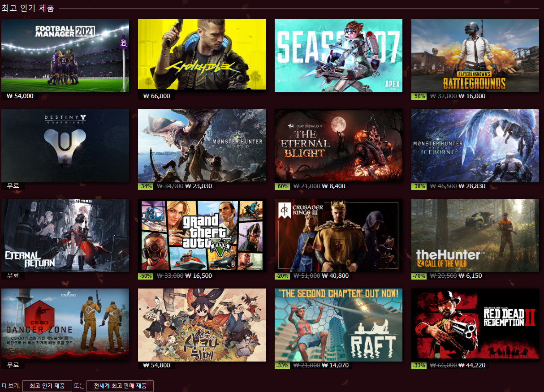Open the Cyberpunk 2077 yellow game banner

pyautogui.click(x=202, y=56)
